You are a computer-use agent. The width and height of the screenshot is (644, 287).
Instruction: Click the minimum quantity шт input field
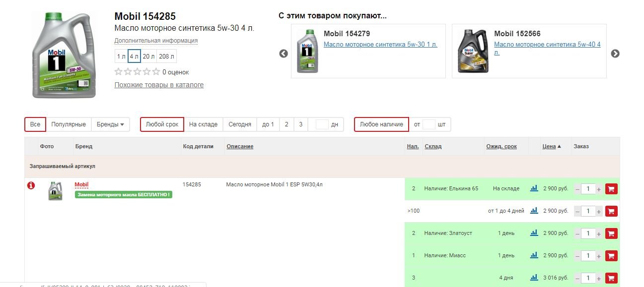[429, 124]
